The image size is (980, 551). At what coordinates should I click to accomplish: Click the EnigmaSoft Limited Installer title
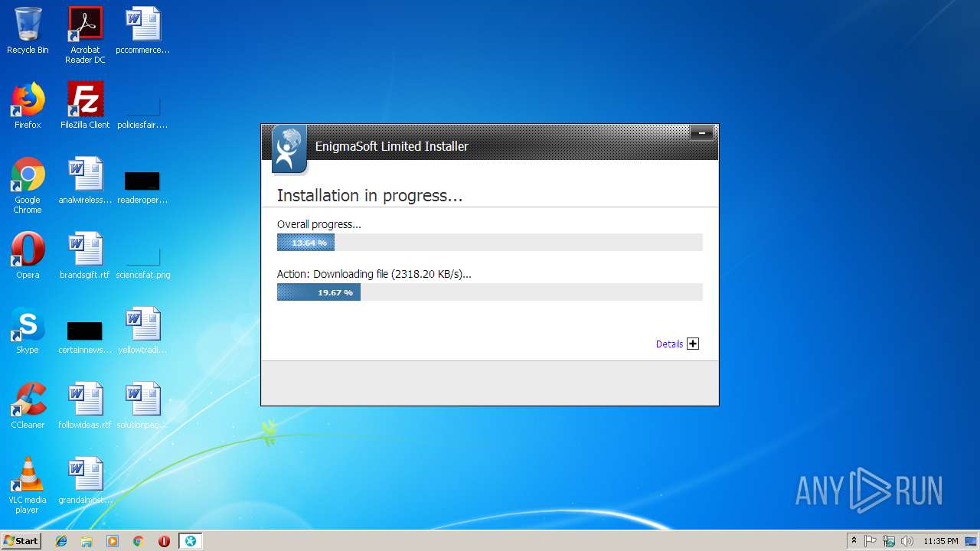[391, 146]
